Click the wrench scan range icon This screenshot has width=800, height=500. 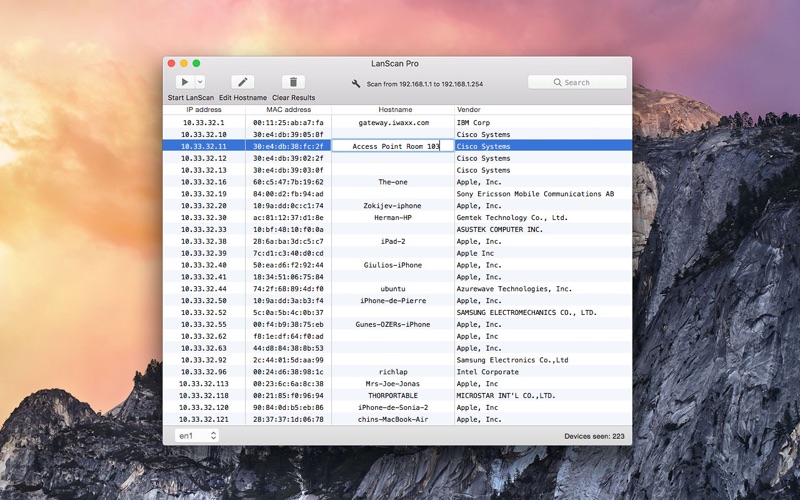[356, 83]
